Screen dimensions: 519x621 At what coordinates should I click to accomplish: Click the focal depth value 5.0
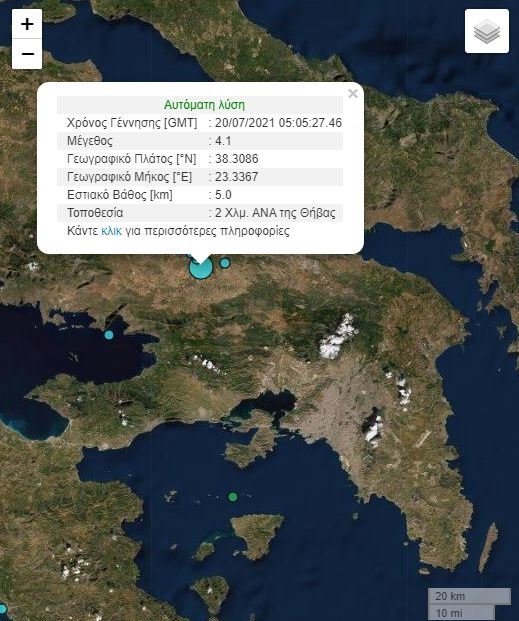[x=223, y=195]
